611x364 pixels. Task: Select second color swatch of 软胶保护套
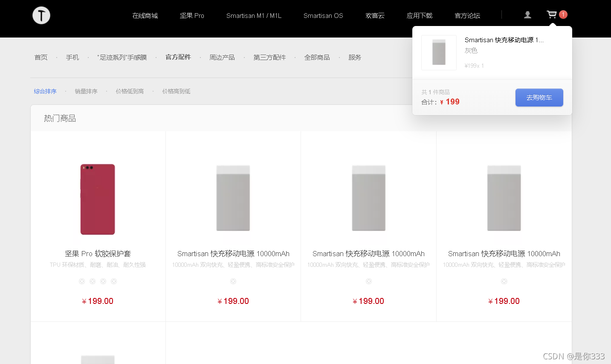pyautogui.click(x=93, y=281)
